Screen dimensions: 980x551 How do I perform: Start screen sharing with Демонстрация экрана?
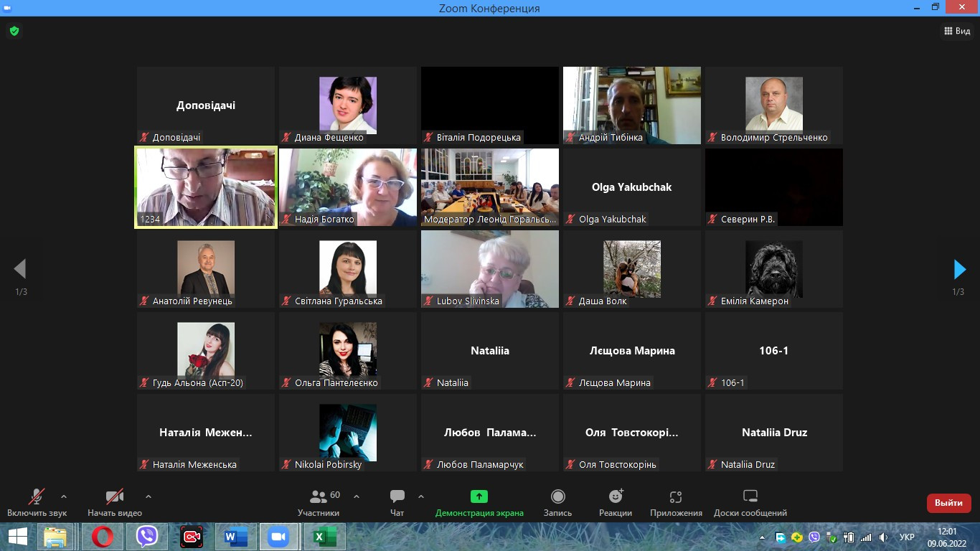pos(479,496)
